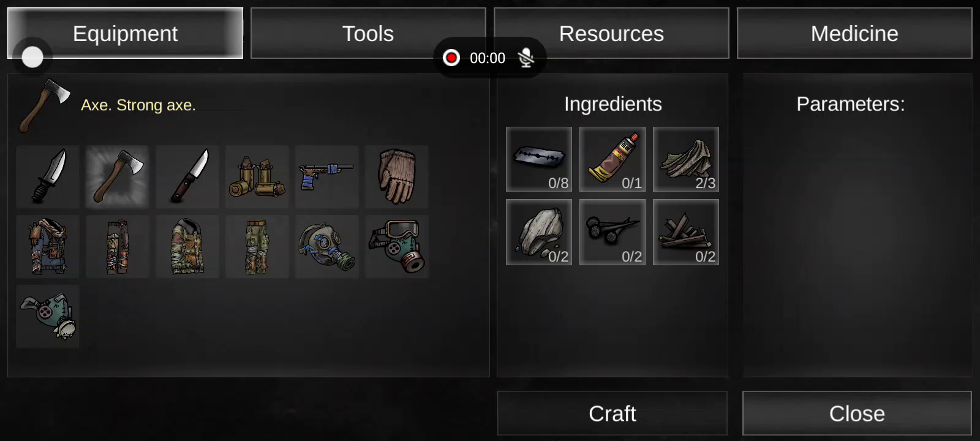Pick the makeshift pistol item
Screen dimensions: 980x441
click(x=327, y=176)
